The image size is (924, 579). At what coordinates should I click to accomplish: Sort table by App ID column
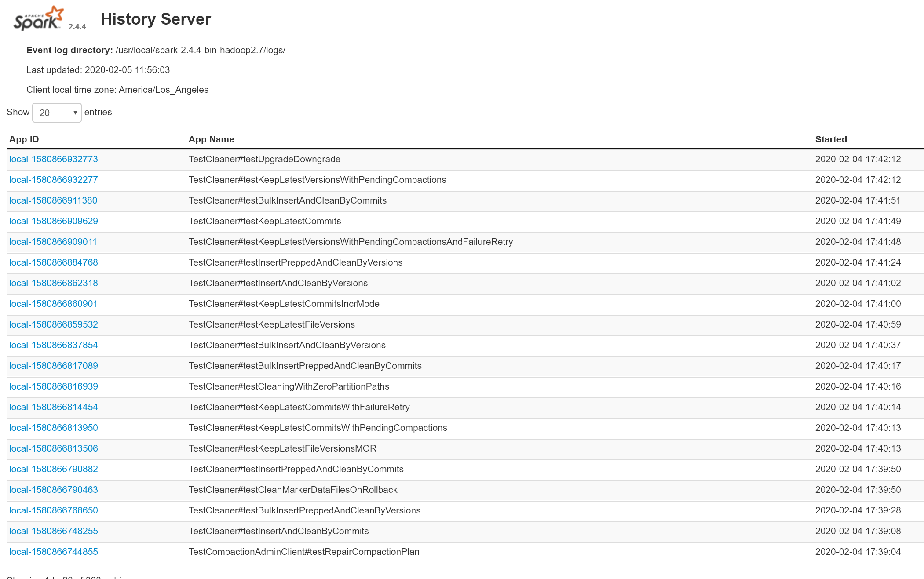point(24,139)
